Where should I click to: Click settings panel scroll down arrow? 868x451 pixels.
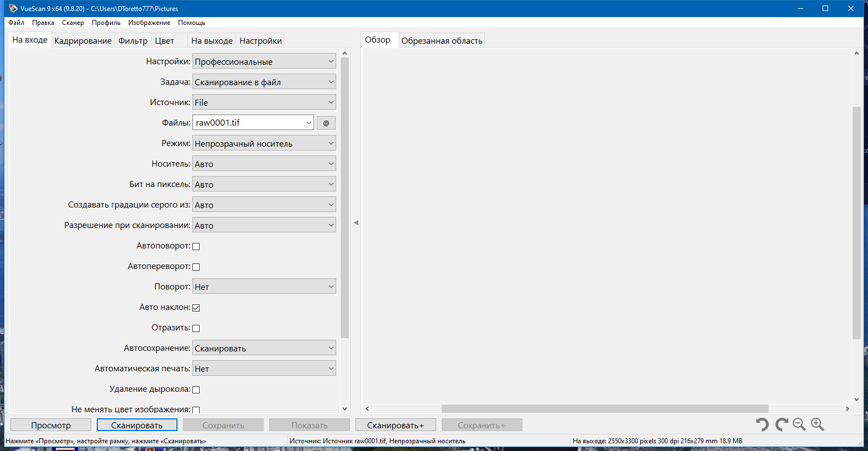tap(344, 409)
